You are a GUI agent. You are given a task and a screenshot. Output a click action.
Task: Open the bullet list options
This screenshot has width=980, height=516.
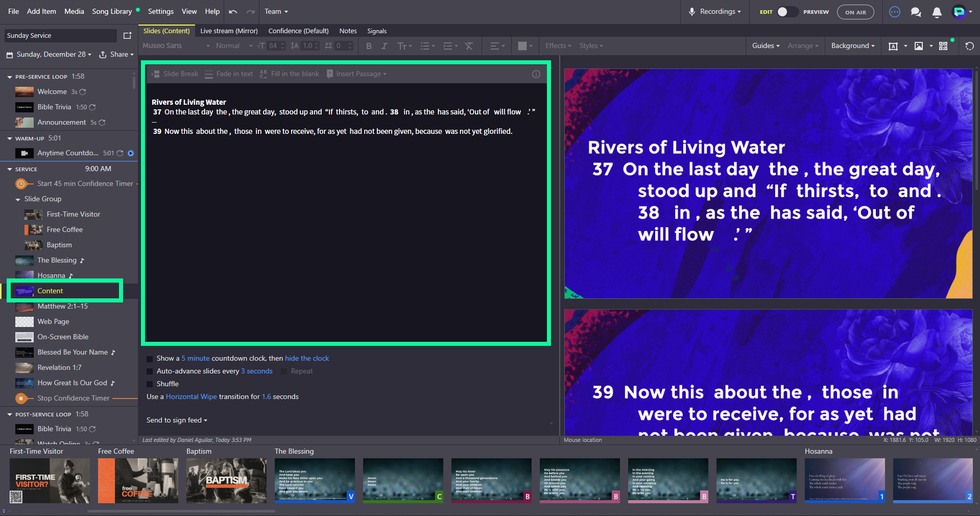[427, 46]
